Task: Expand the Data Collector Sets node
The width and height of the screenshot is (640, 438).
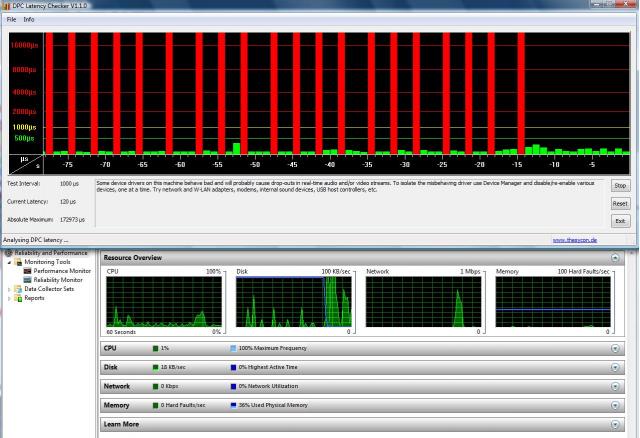Action: [10, 289]
